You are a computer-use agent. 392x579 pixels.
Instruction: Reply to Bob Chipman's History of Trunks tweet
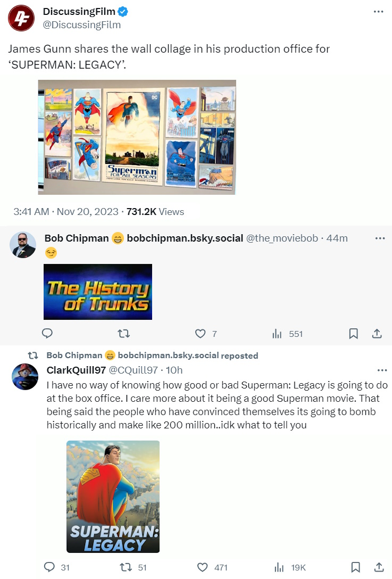[x=47, y=334]
